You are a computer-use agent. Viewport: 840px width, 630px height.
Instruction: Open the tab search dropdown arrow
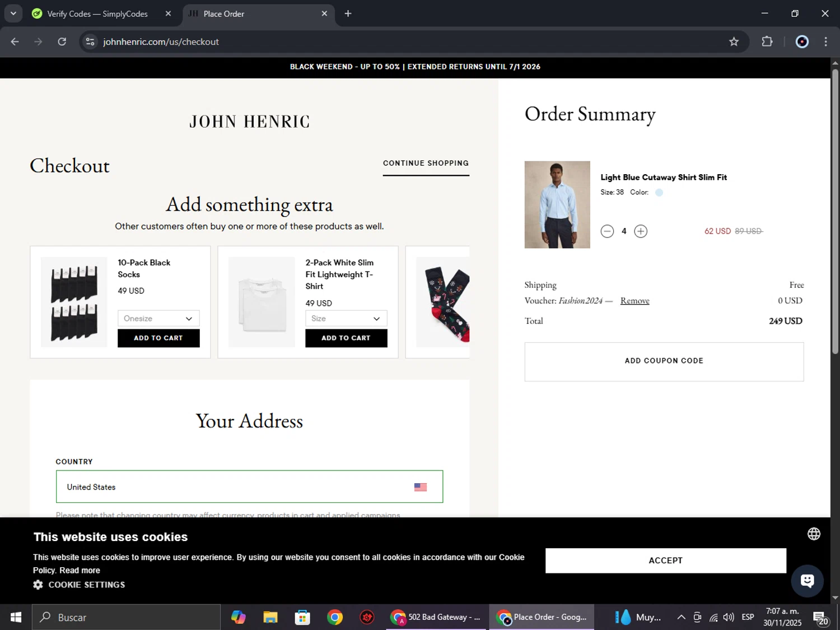pyautogui.click(x=13, y=13)
